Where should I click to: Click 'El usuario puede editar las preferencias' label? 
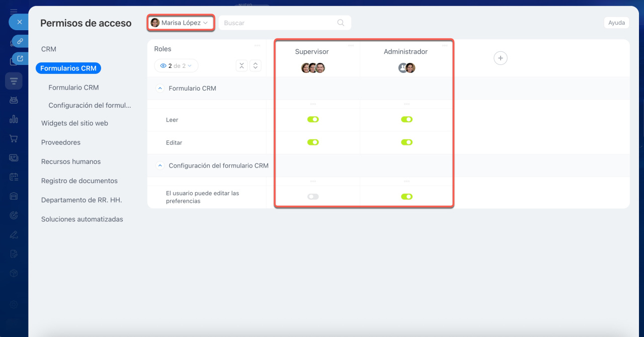(x=203, y=197)
